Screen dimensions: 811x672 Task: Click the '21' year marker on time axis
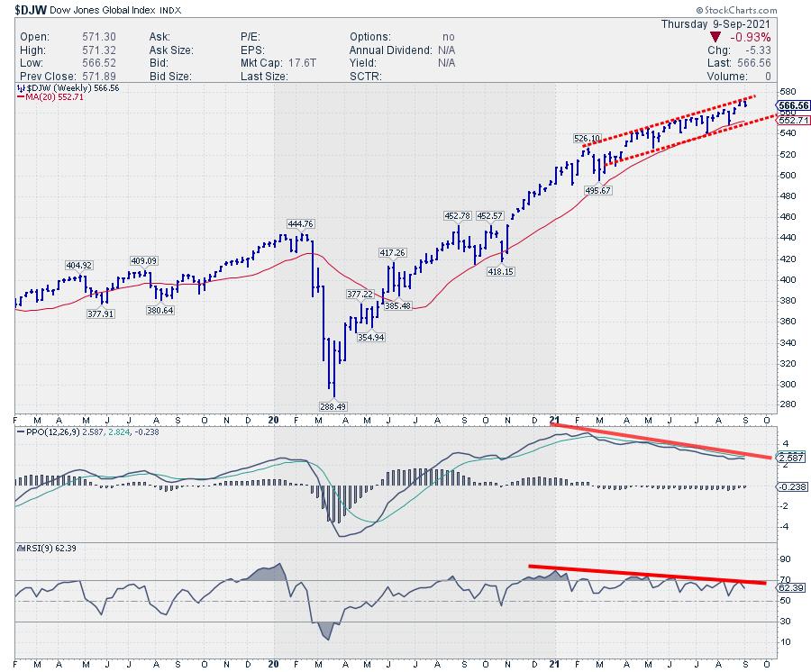(x=555, y=419)
